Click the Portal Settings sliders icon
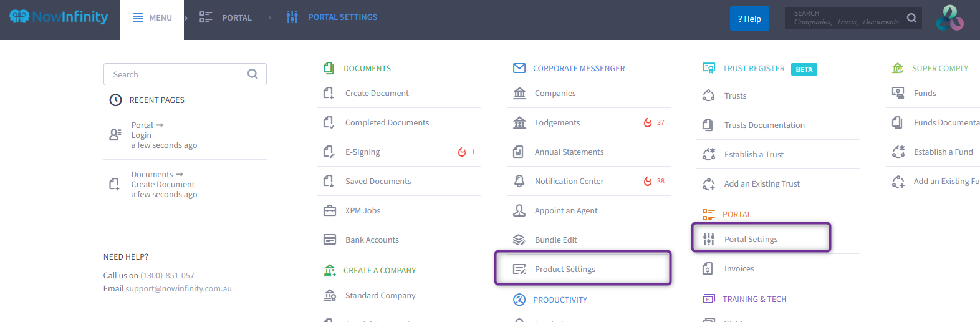Screen dimensions: 980x322 (709, 239)
